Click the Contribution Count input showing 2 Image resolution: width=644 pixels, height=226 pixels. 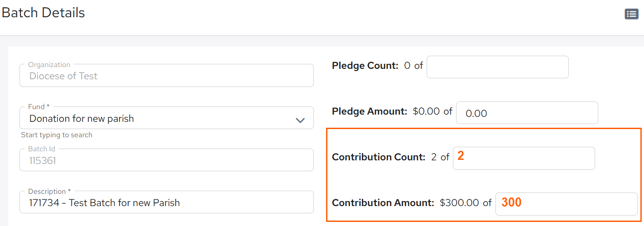pos(524,158)
